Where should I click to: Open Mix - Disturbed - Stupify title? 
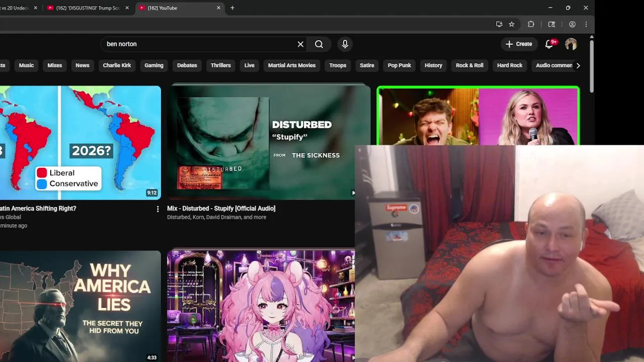[x=221, y=208]
